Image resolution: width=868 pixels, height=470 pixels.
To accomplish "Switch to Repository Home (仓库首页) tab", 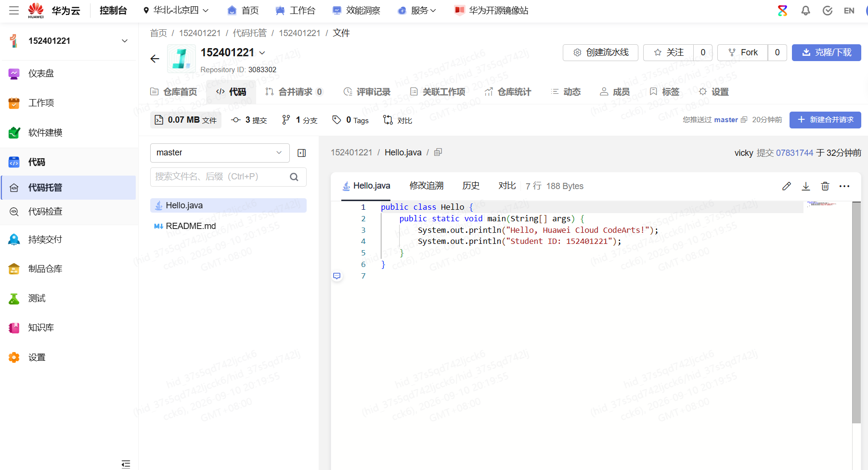I will click(x=174, y=92).
